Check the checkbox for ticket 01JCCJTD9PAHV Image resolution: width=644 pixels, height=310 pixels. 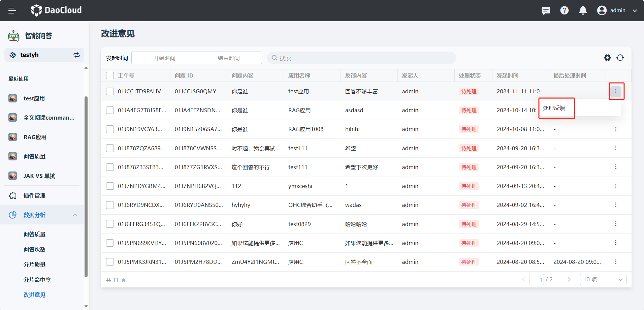110,91
